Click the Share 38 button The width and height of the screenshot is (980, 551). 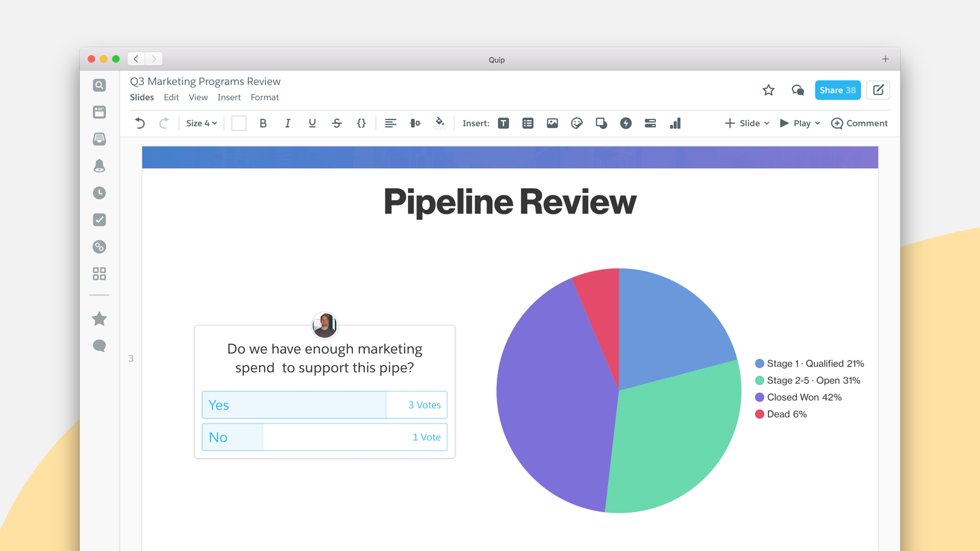click(837, 90)
